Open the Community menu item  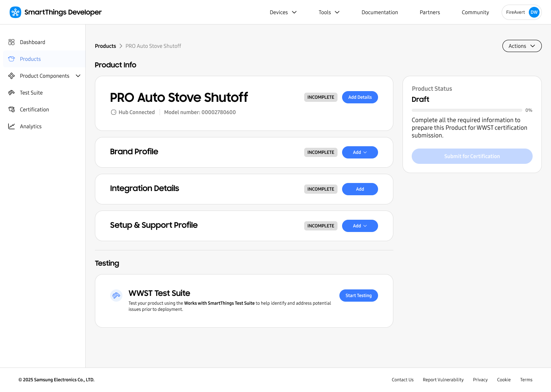point(475,12)
